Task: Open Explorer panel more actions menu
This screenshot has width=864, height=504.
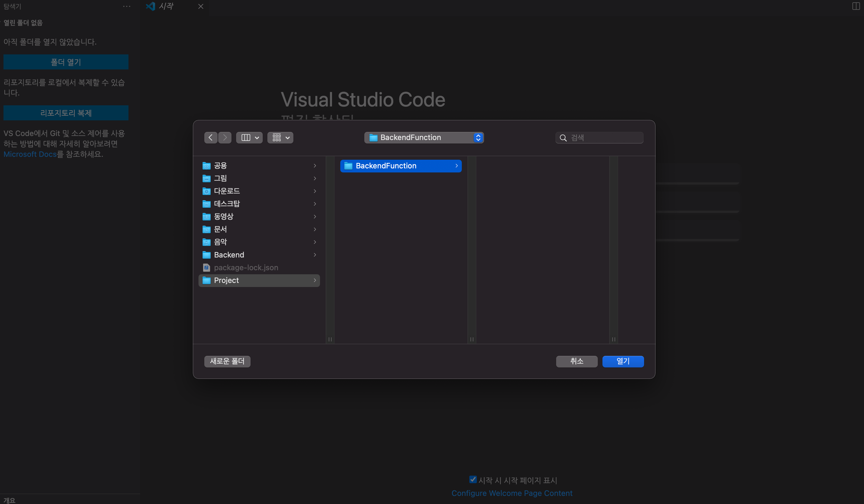Action: (126, 6)
